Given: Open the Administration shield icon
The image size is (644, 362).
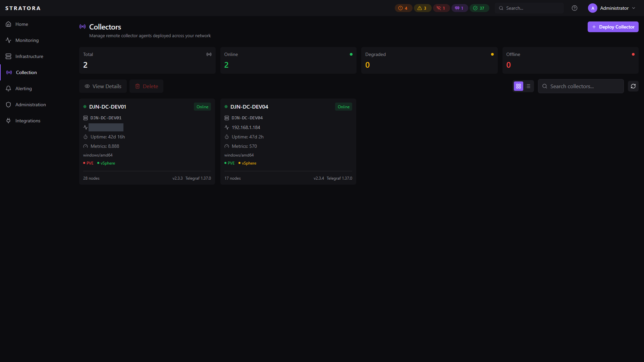Looking at the screenshot, I should [x=8, y=105].
